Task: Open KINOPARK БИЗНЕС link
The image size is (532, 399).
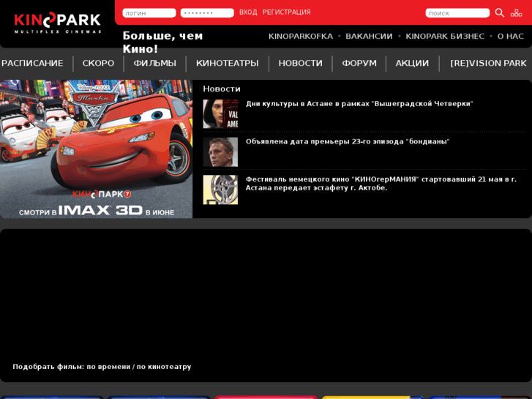Action: (445, 37)
